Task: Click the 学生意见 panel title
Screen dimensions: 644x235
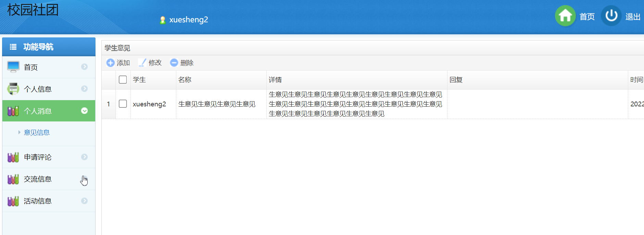Action: [117, 48]
